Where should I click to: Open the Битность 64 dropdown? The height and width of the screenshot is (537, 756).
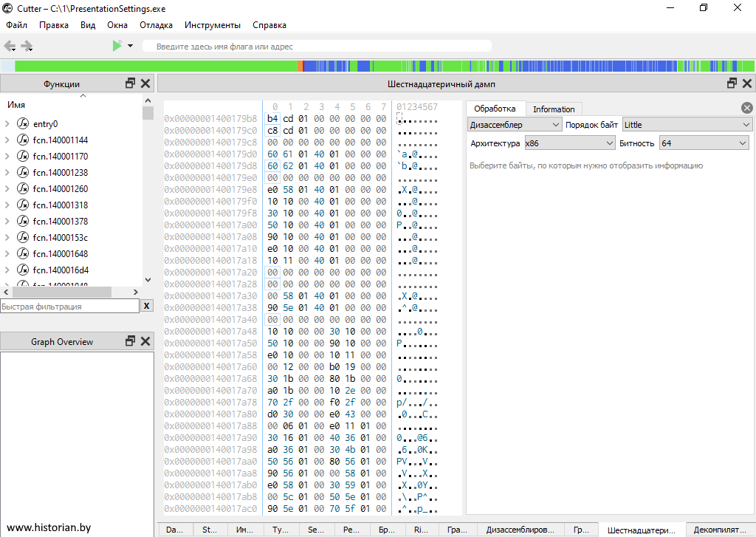[x=704, y=143]
